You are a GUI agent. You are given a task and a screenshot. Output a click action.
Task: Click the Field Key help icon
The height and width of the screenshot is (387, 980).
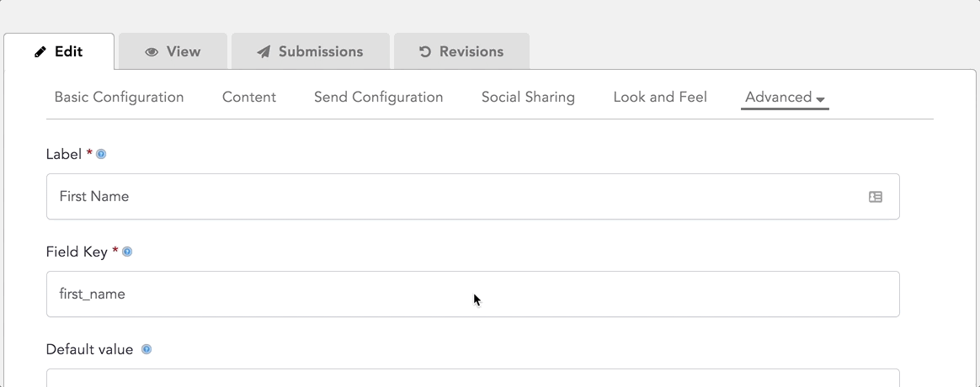point(127,252)
